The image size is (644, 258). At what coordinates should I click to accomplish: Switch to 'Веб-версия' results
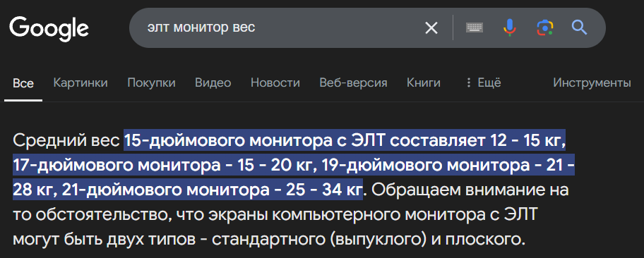[x=353, y=83]
